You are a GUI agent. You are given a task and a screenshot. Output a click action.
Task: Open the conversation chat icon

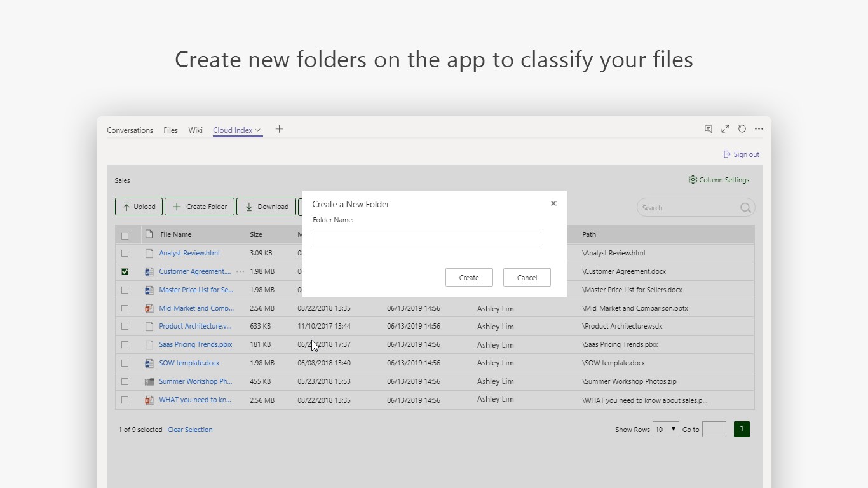click(x=709, y=129)
